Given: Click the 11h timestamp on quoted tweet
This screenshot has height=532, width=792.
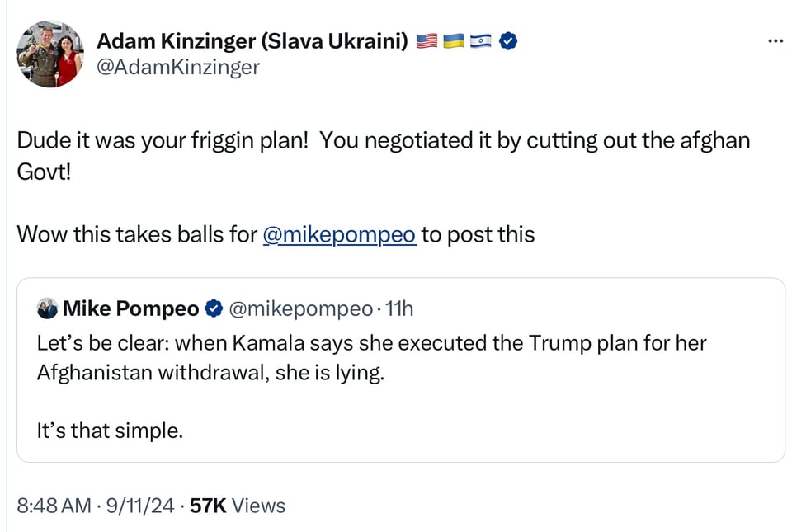Looking at the screenshot, I should (399, 309).
